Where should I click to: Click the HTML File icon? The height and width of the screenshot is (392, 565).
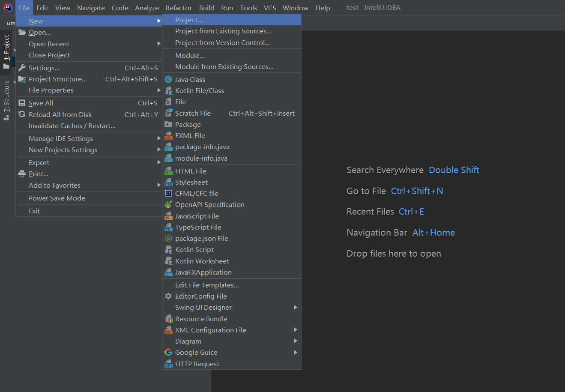click(168, 171)
